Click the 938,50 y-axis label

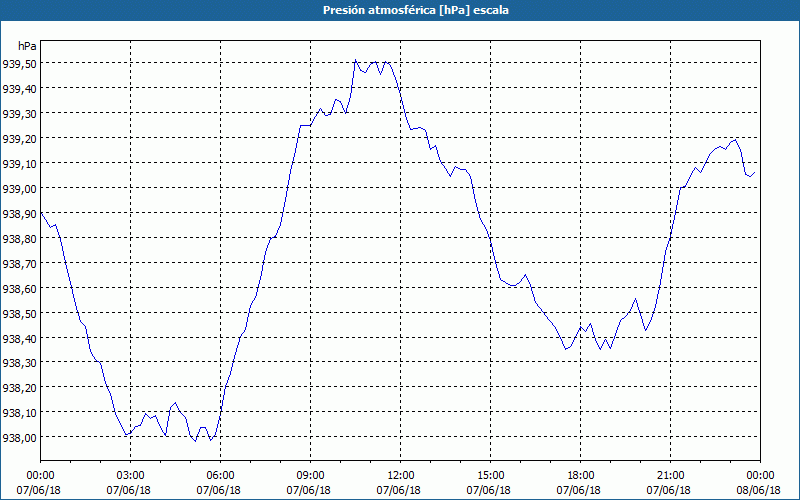(19, 313)
